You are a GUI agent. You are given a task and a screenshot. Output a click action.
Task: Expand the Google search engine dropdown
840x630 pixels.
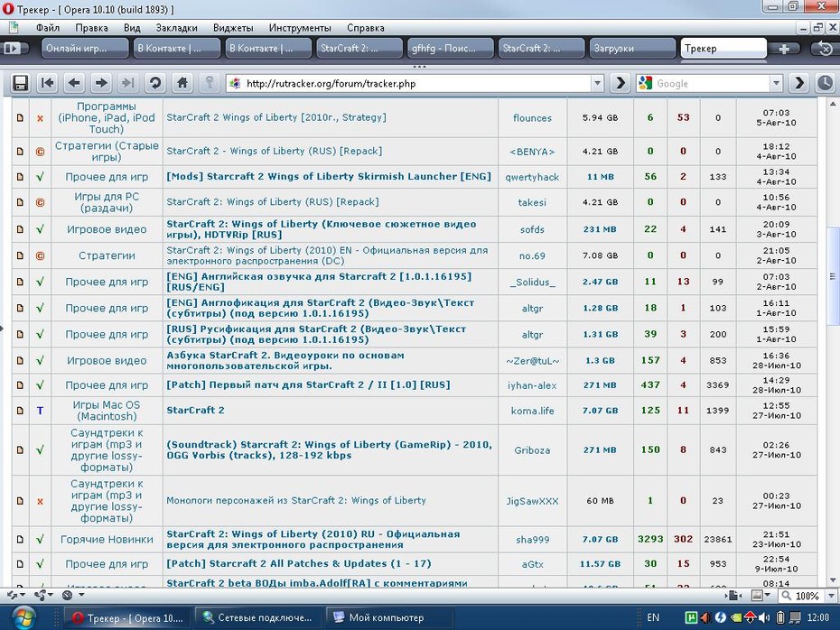coord(776,83)
